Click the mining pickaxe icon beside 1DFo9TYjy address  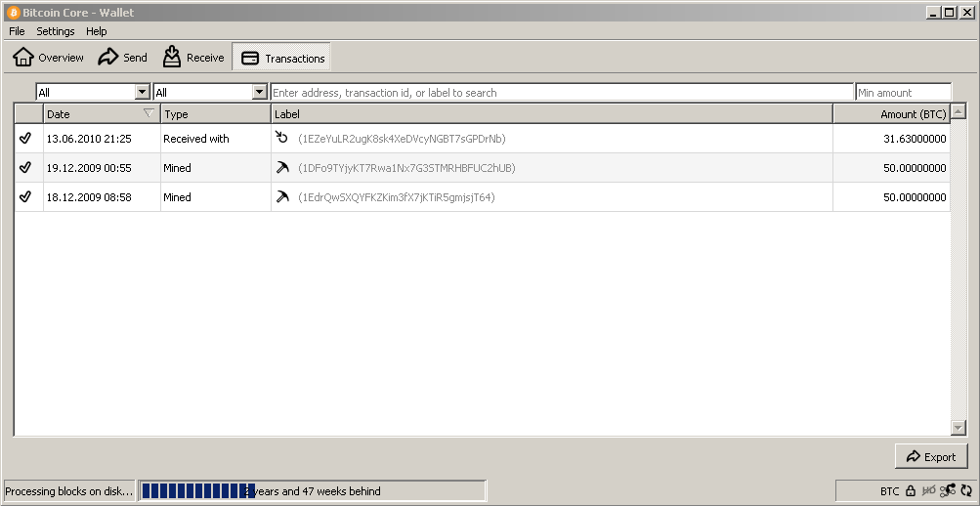[x=282, y=167]
